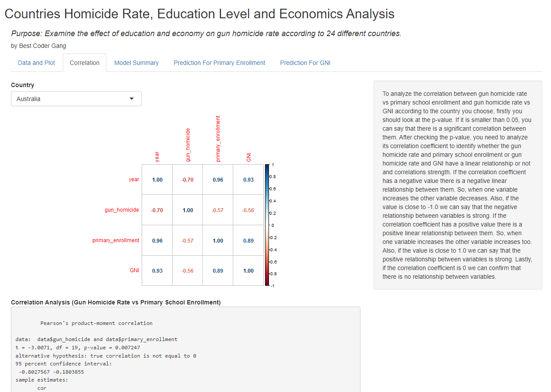Click the Correlation Analysis output box
Image resolution: width=551 pixels, height=392 pixels.
(x=185, y=348)
